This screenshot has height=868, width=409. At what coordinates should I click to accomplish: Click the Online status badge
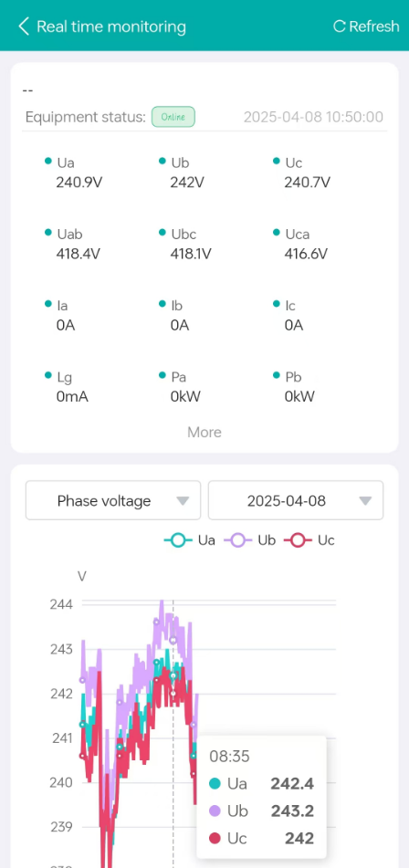[173, 117]
